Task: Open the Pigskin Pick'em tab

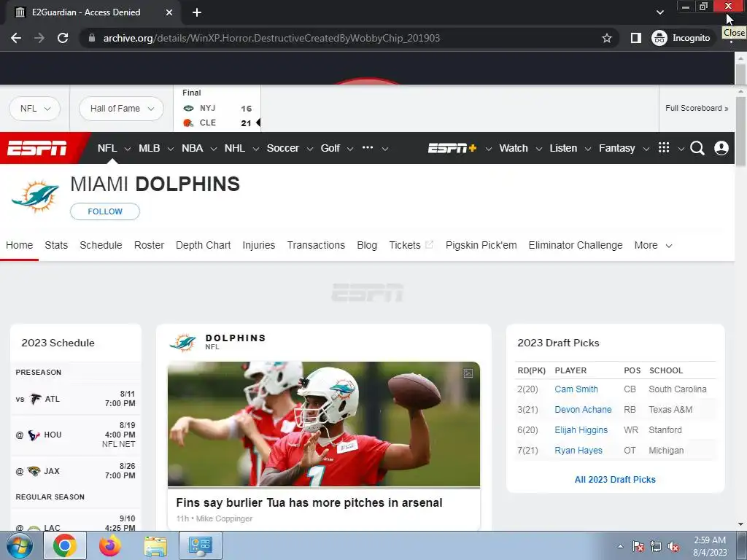Action: (481, 245)
